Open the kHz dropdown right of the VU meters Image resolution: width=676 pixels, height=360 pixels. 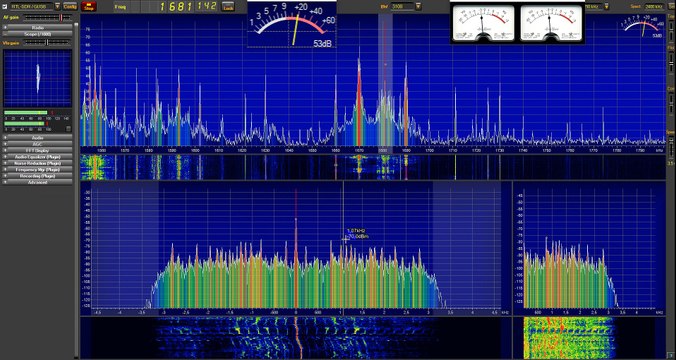pyautogui.click(x=607, y=6)
